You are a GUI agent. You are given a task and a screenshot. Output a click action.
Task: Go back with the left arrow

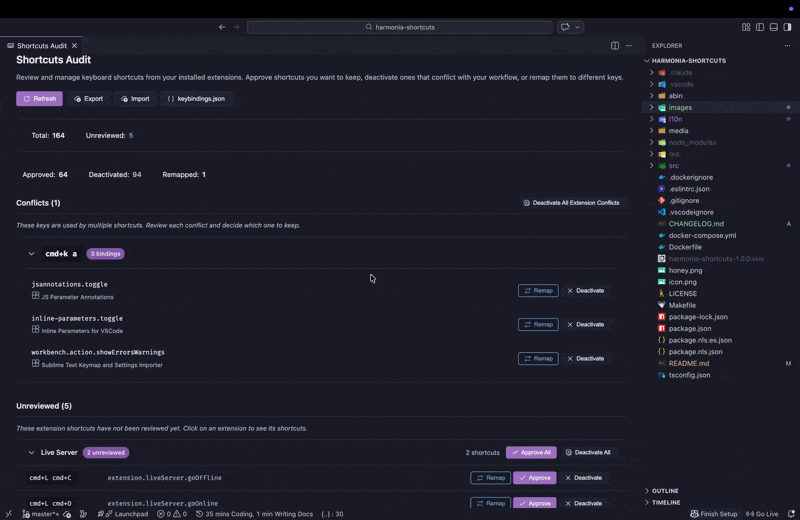tap(222, 27)
